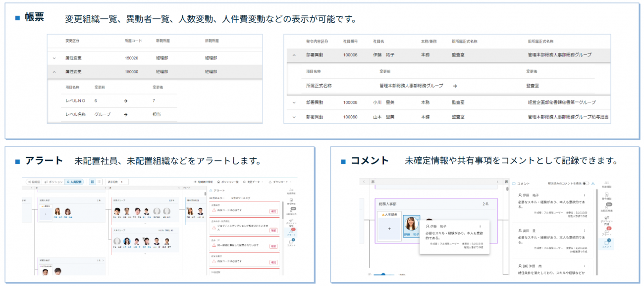Collapse the 属性変更 row with code 150030
Image resolution: width=644 pixels, height=286 pixels.
click(54, 72)
